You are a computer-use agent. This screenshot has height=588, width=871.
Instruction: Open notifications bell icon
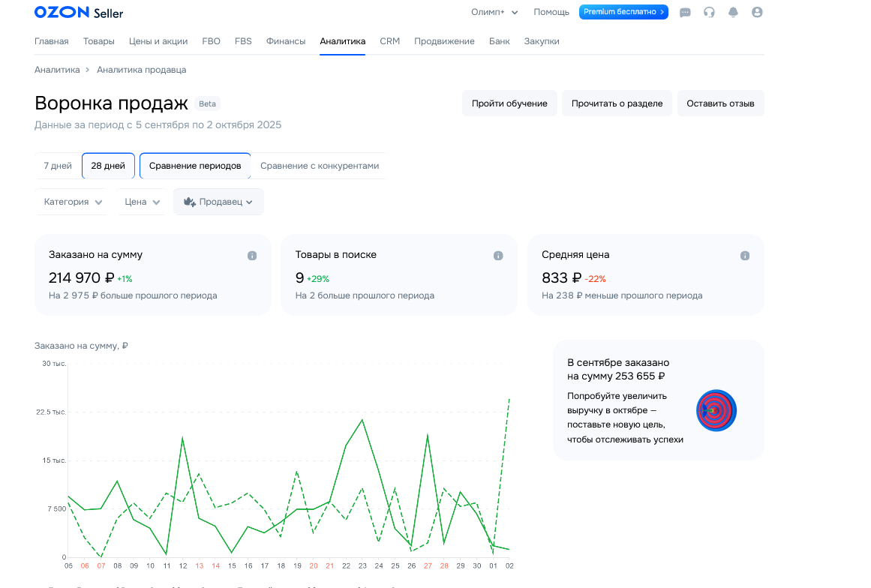click(733, 13)
